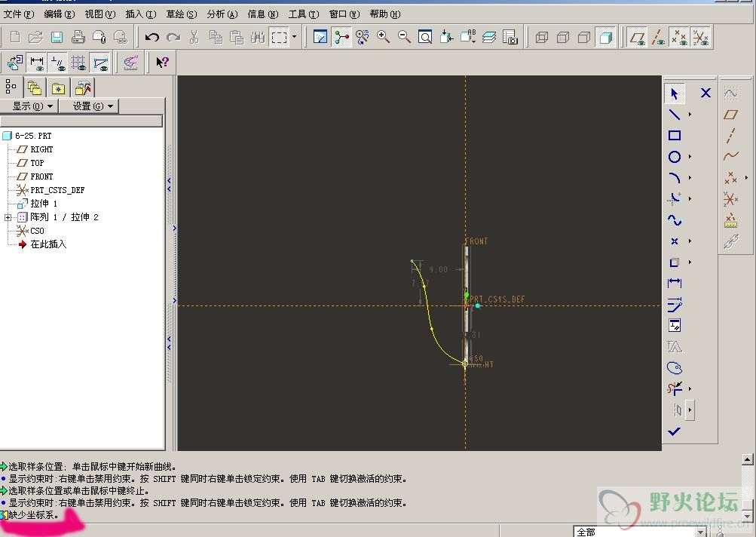
Task: Open the 文件 menu
Action: (x=19, y=14)
